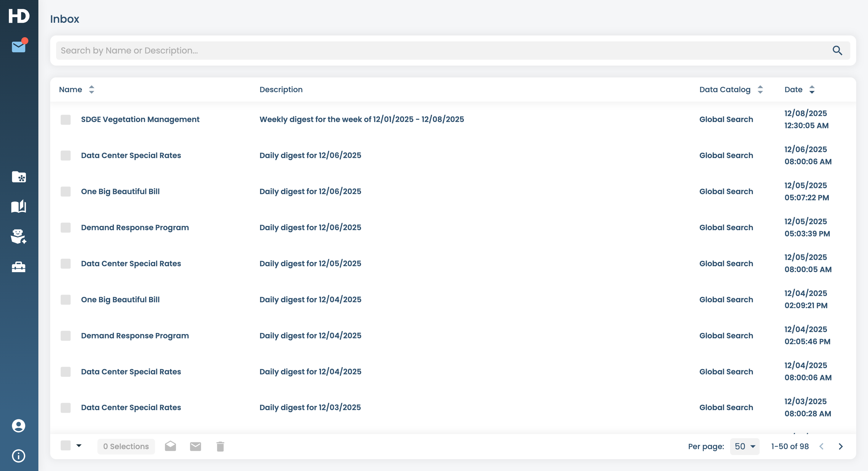Toggle the select-all checkbox in bottom toolbar
The height and width of the screenshot is (471, 868).
[x=65, y=446]
